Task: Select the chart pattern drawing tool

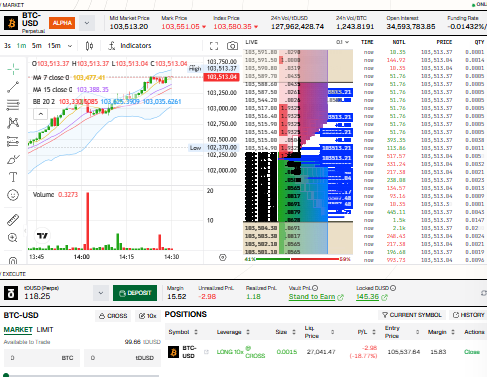Action: (13, 123)
